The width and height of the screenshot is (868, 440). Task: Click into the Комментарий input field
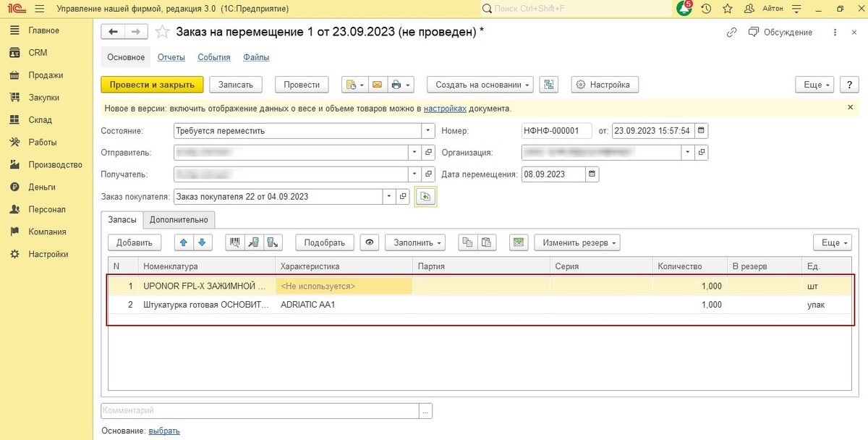[x=260, y=410]
